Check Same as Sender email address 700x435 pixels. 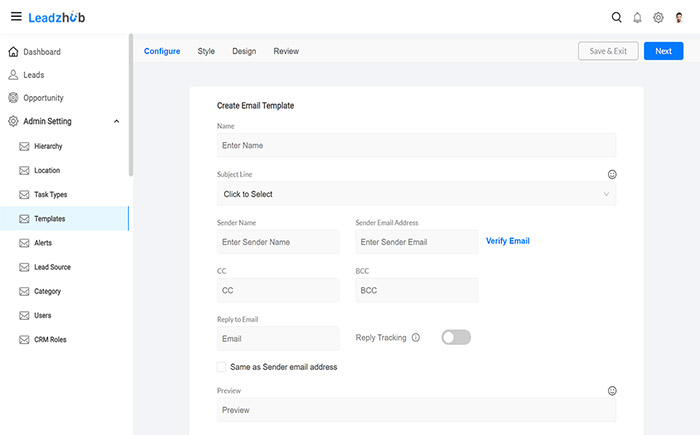click(222, 367)
